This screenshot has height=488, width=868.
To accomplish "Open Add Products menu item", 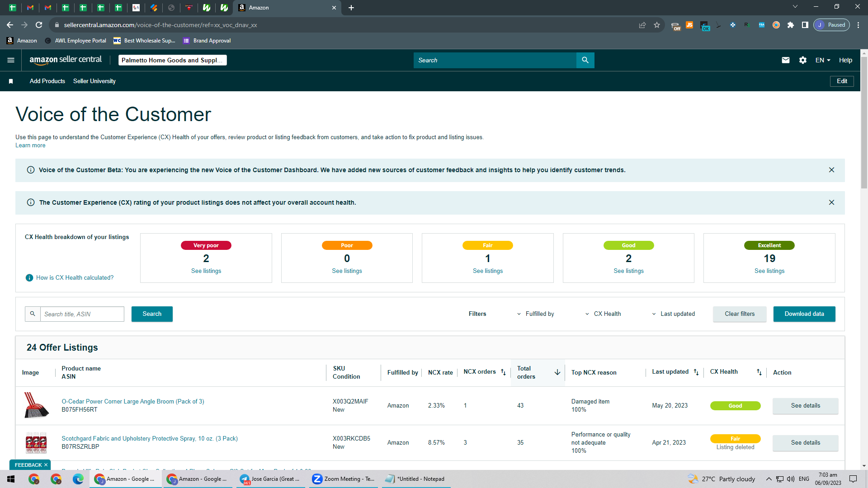I will pyautogui.click(x=47, y=81).
